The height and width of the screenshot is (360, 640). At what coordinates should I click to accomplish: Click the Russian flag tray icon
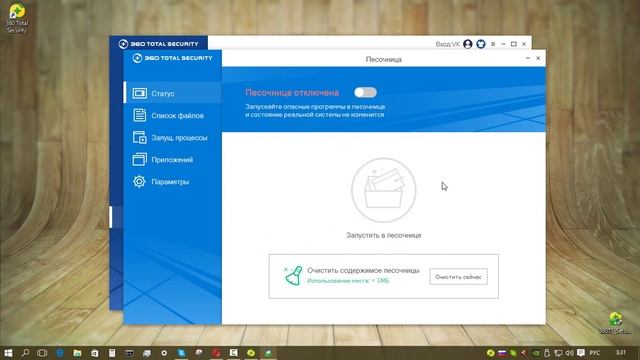click(x=502, y=353)
